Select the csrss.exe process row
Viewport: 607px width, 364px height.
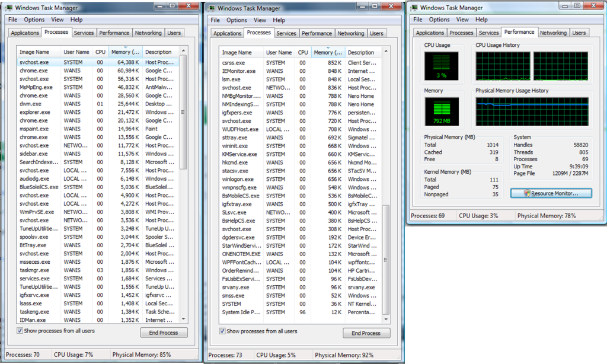[301, 63]
